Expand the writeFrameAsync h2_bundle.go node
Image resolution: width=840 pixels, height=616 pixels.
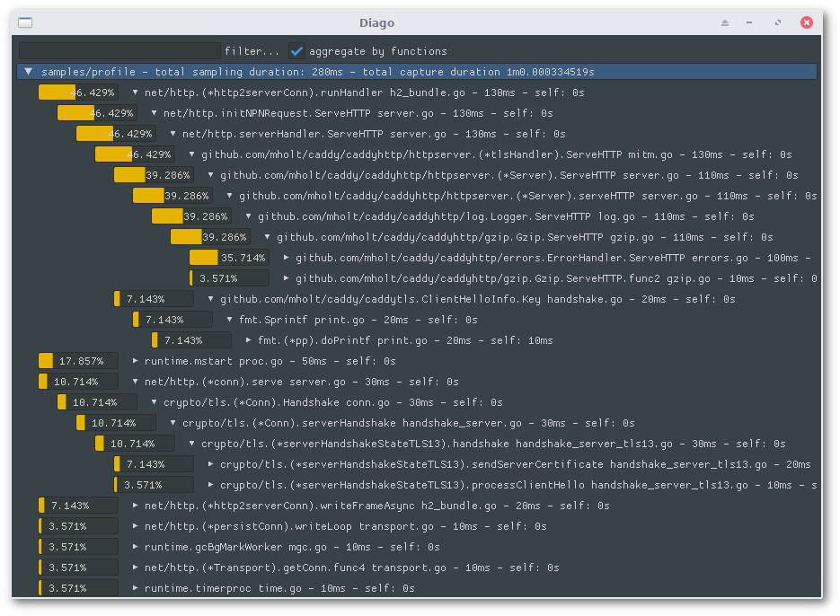(x=135, y=506)
